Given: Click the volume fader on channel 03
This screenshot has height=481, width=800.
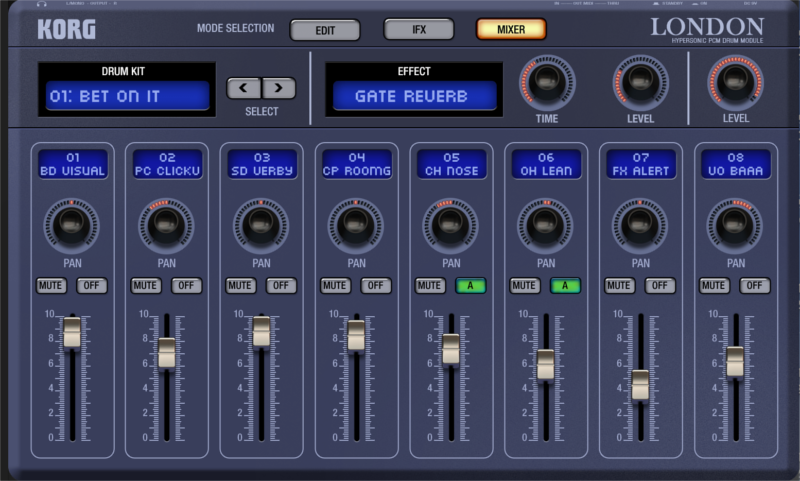Looking at the screenshot, I should (261, 331).
